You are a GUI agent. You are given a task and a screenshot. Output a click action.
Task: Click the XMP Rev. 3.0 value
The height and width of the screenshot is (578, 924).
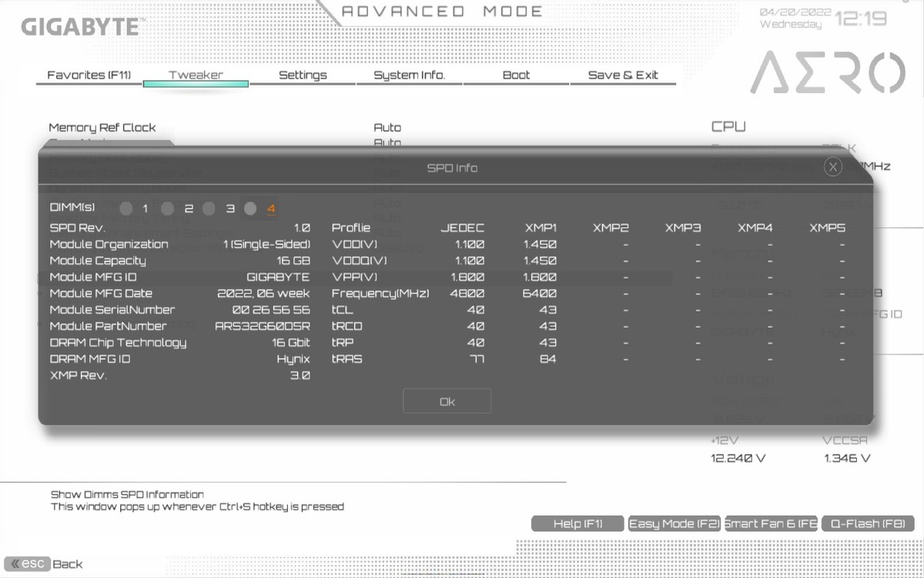(300, 375)
